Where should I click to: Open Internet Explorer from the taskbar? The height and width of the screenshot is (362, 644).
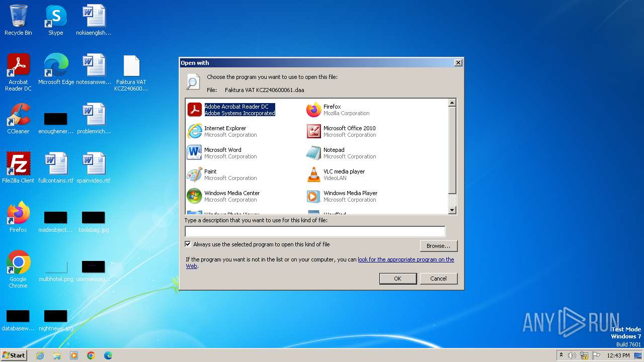pos(40,355)
